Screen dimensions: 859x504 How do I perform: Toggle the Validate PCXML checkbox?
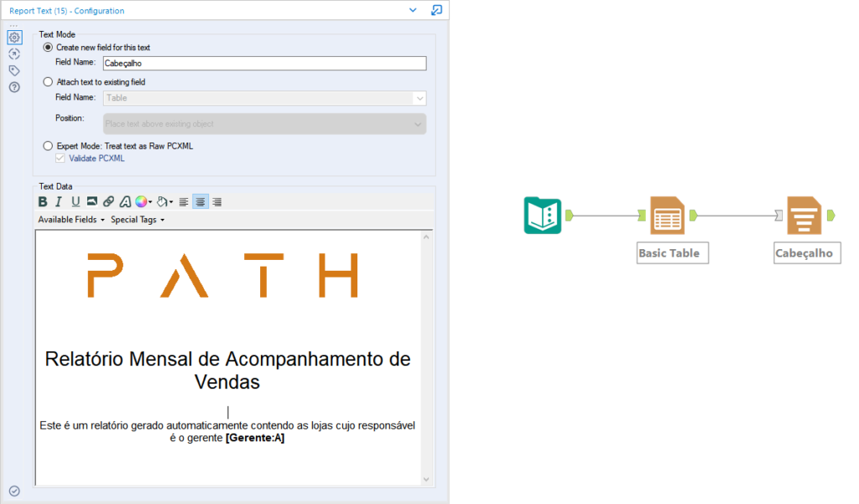pos(60,158)
